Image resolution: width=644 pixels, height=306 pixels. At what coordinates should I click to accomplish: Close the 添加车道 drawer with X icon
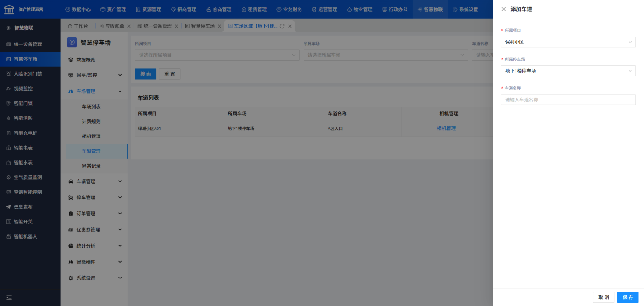tap(504, 9)
